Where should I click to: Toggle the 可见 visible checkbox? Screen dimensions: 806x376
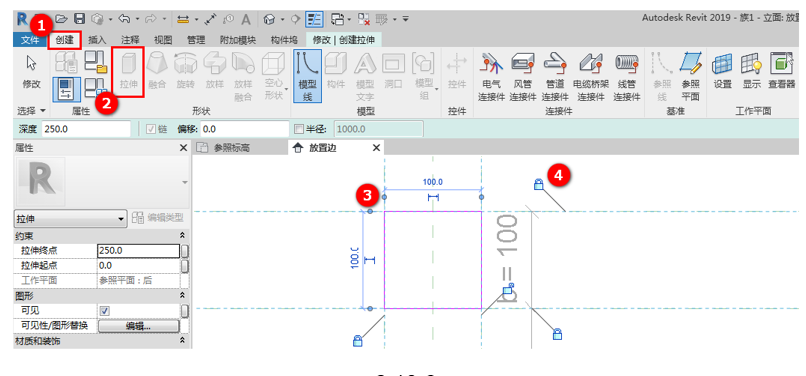tap(104, 311)
